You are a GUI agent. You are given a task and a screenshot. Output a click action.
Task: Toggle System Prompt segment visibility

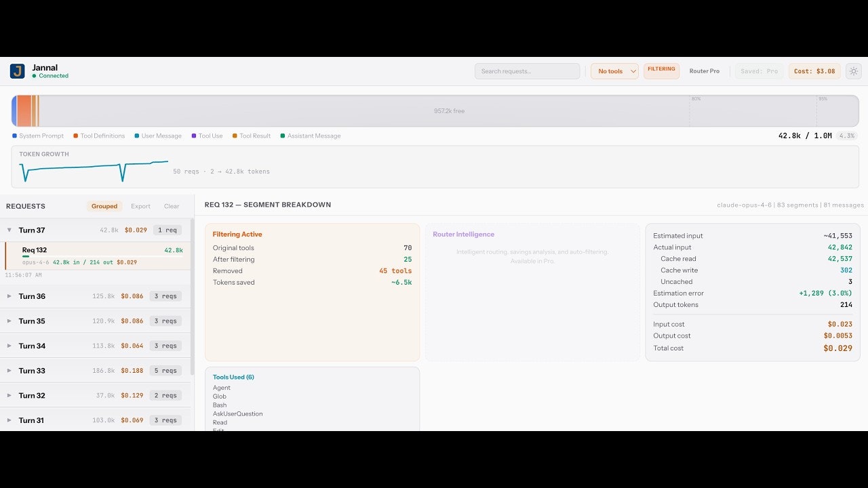[x=15, y=136]
